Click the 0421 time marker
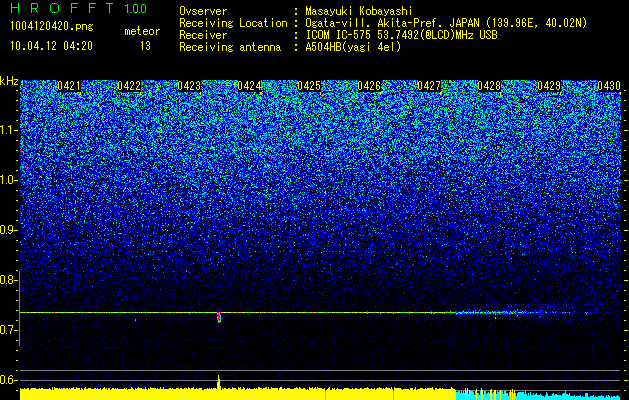Viewport: 629px width, 400px height. click(69, 86)
